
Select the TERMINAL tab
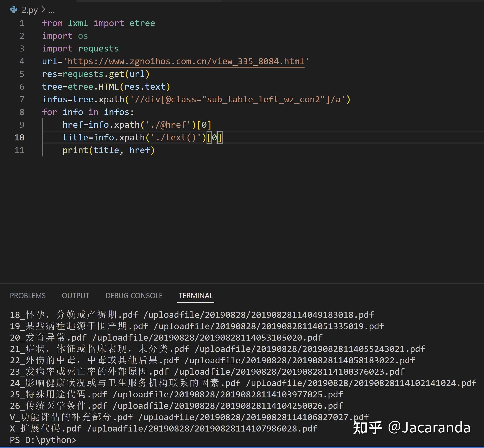(196, 295)
